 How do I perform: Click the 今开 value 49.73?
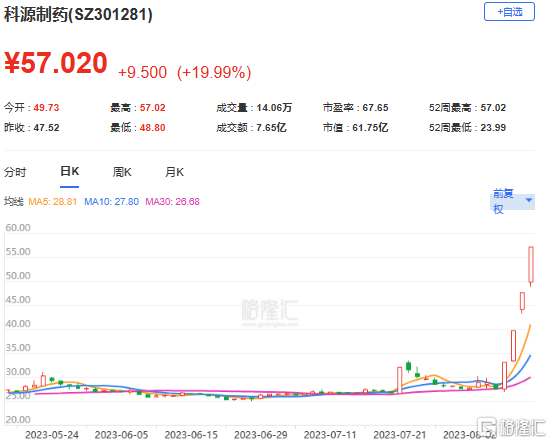pos(46,108)
